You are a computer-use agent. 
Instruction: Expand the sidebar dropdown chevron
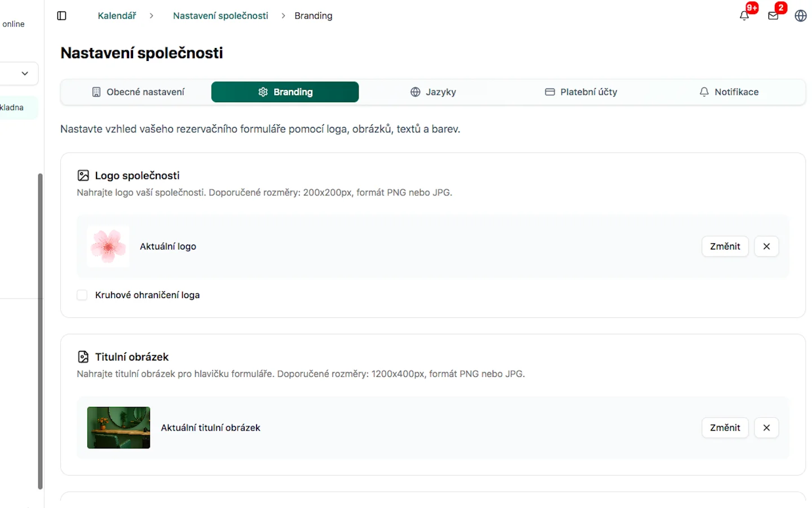point(25,73)
